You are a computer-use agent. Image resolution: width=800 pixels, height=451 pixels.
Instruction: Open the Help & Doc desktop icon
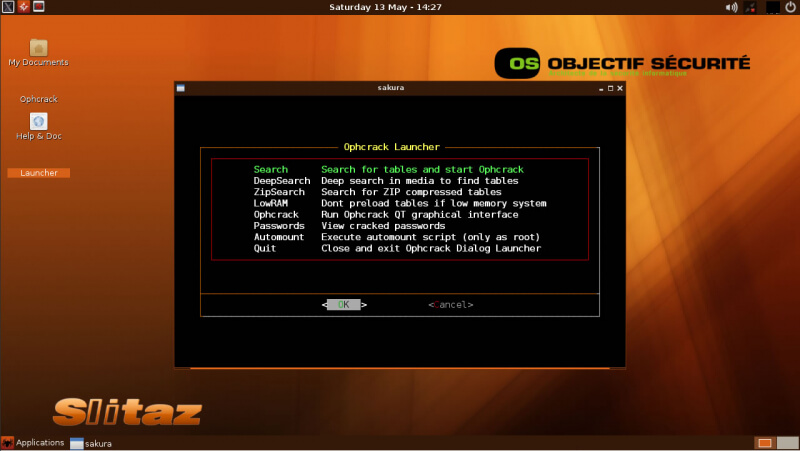click(x=39, y=126)
